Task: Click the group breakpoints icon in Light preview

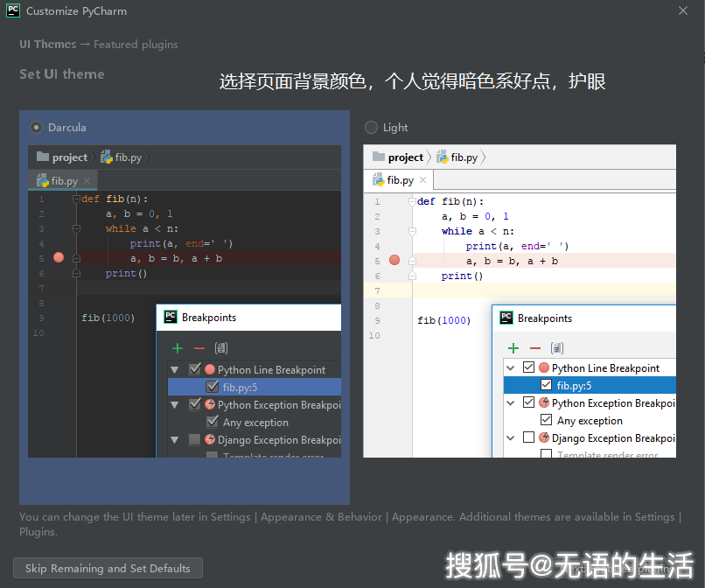Action: point(557,347)
